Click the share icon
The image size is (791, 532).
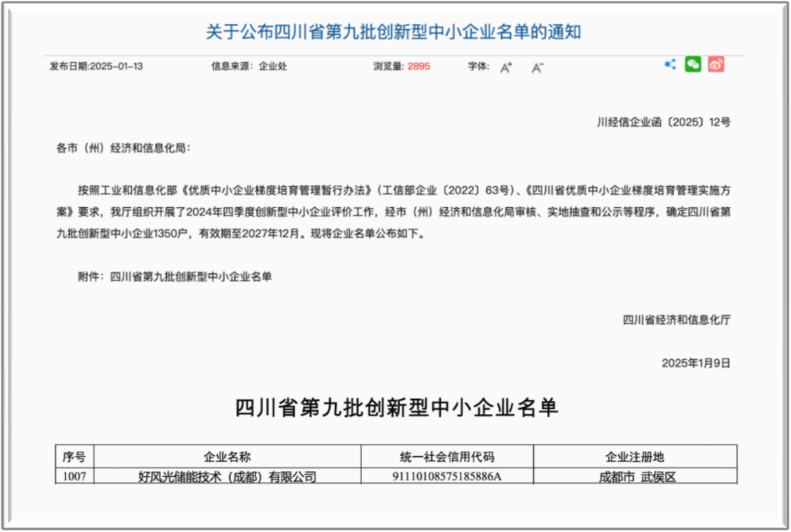[670, 64]
